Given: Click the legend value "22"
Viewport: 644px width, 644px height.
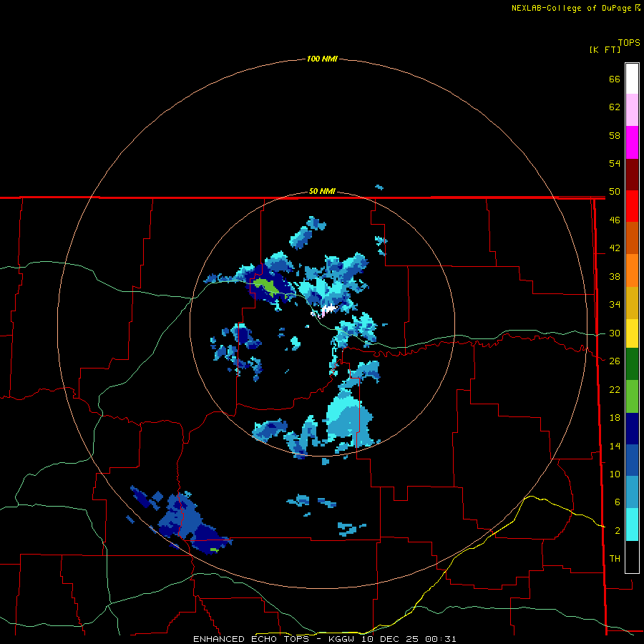Looking at the screenshot, I should (615, 389).
